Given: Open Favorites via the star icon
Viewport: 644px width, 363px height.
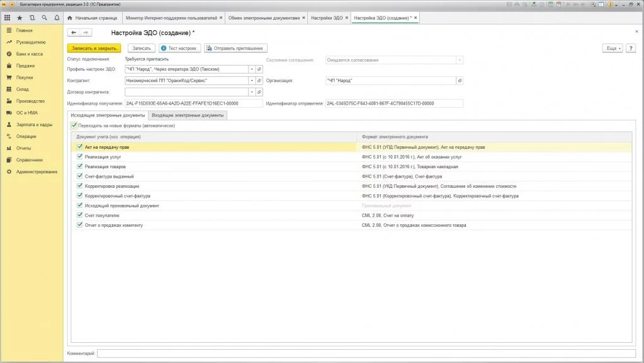Looking at the screenshot, I should pyautogui.click(x=20, y=18).
